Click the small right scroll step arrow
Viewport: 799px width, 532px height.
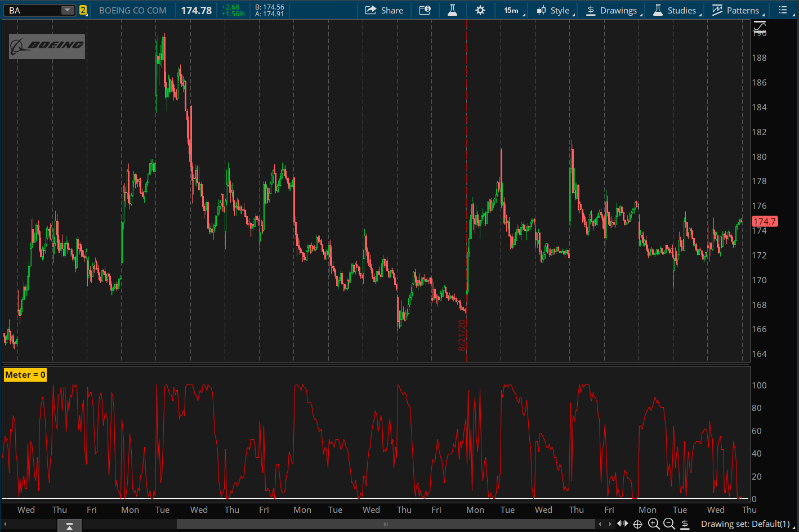click(610, 524)
